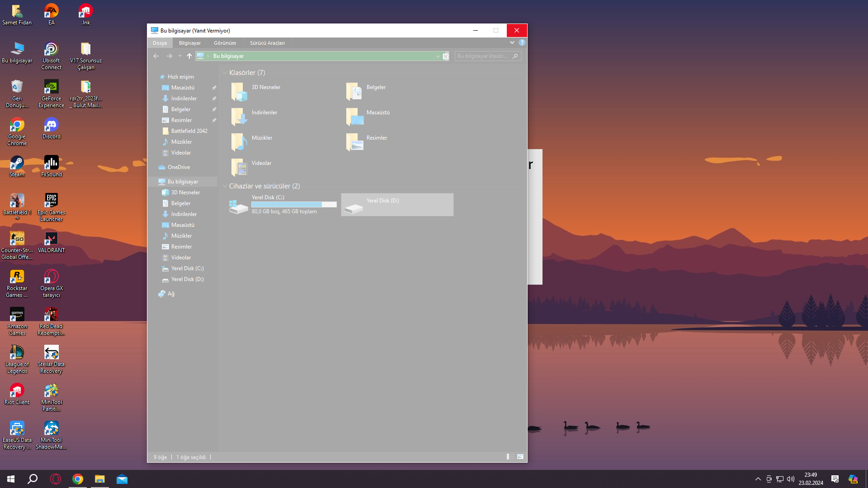Open the Videolar folder in Klasörler
Screen dimensions: 868x488
pos(239,168)
